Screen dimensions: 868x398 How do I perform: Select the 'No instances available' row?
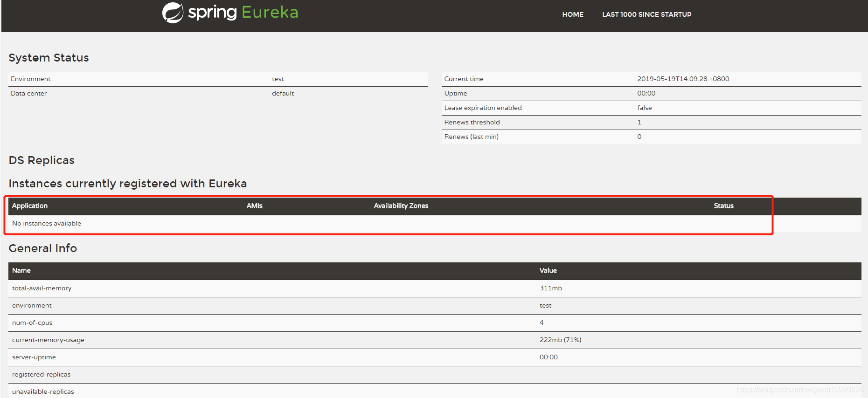click(435, 223)
